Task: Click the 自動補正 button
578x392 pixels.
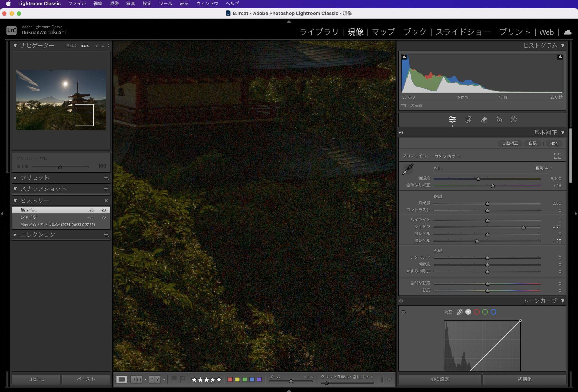Action: (510, 144)
